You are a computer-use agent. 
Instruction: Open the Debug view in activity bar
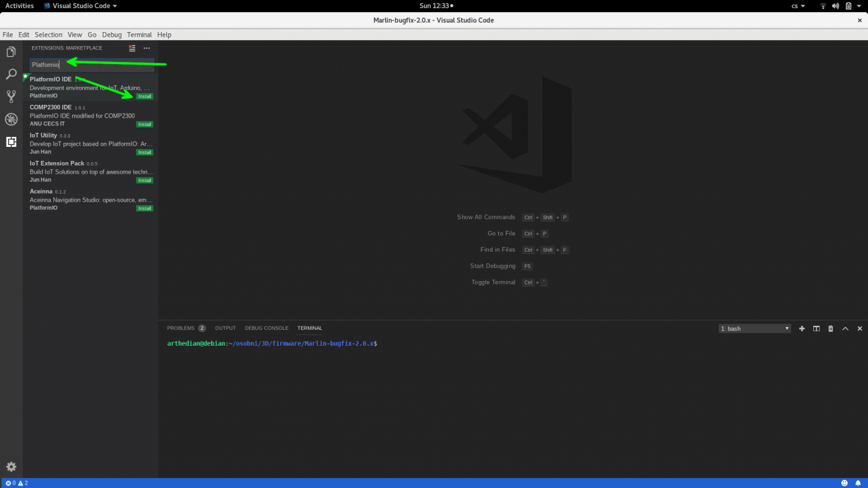click(11, 119)
